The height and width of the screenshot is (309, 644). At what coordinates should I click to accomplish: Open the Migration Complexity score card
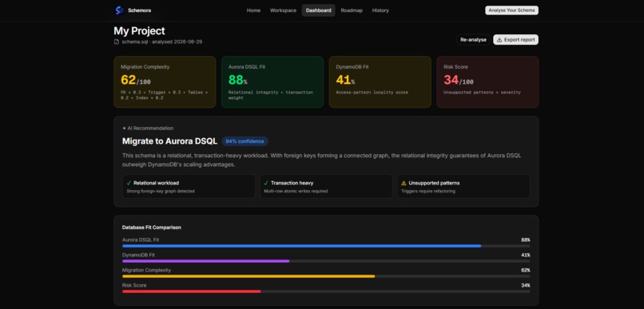165,82
